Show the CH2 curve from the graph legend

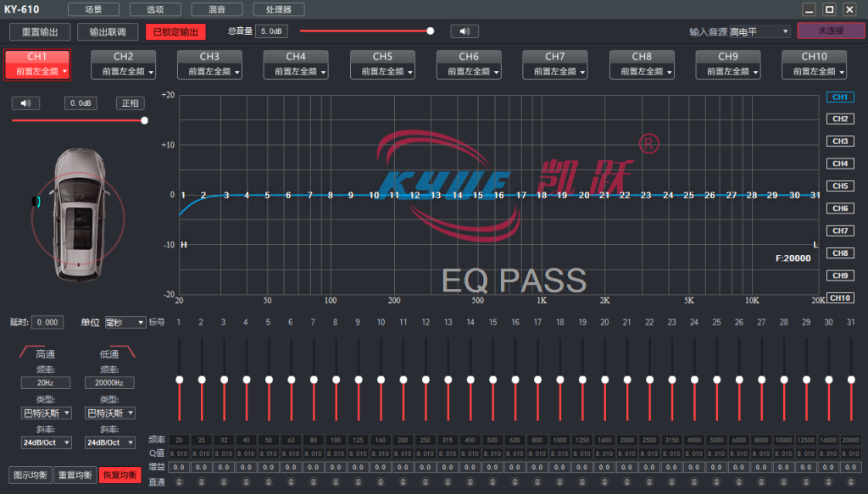coord(840,119)
